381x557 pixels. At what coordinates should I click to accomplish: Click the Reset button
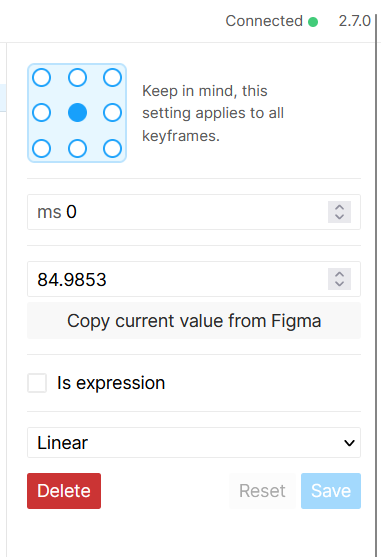point(262,491)
